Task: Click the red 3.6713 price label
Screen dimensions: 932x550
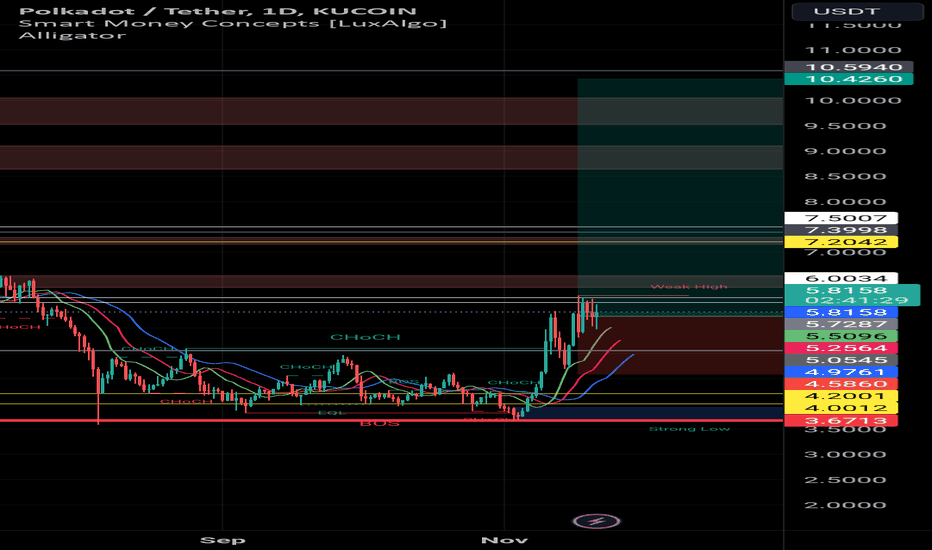Action: coord(841,421)
